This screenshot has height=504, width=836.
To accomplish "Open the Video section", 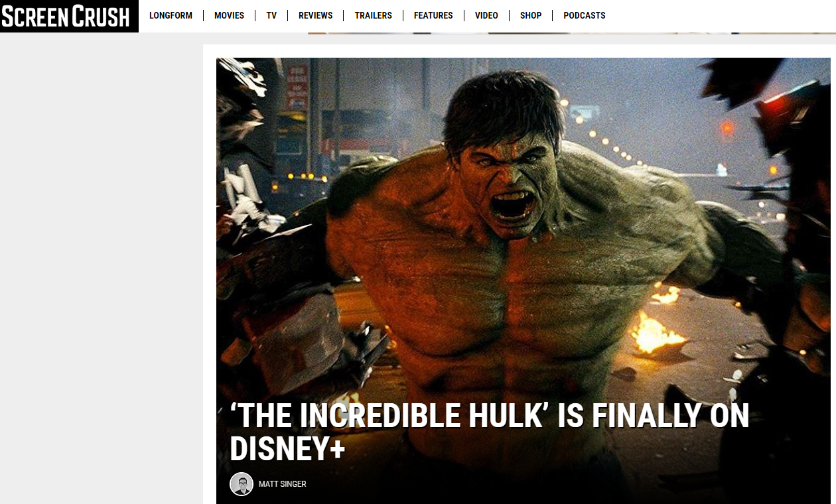I will pyautogui.click(x=486, y=15).
